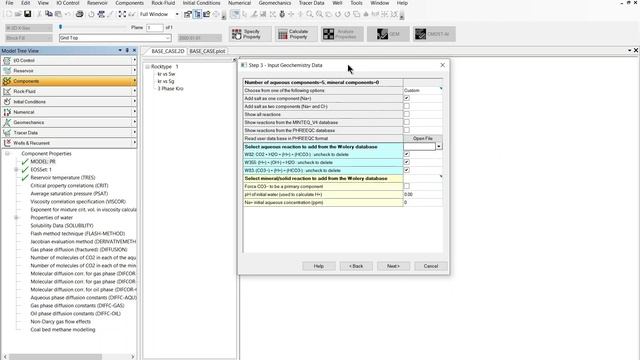This screenshot has height=360, width=640.
Task: Click Calculate Property tool button
Action: pos(296,34)
